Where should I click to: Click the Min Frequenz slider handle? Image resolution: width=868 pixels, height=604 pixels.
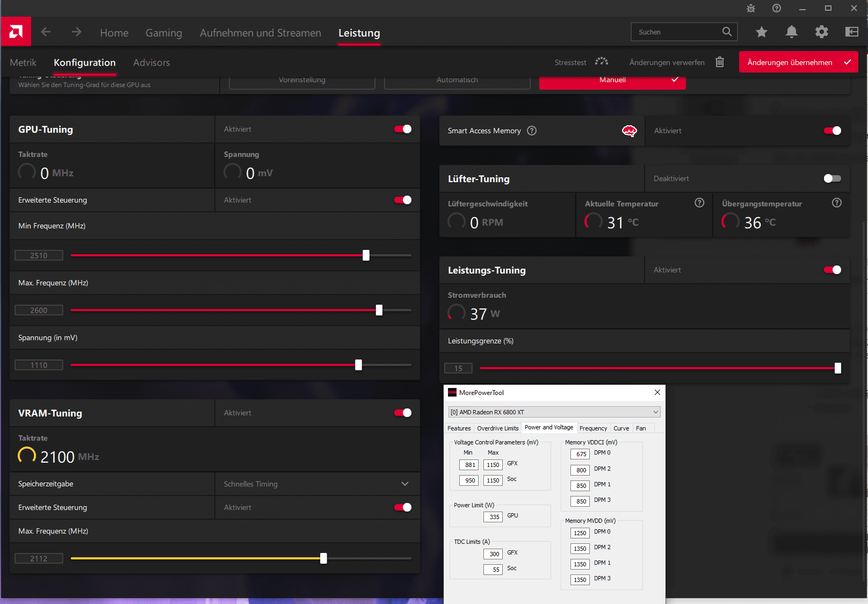tap(366, 255)
